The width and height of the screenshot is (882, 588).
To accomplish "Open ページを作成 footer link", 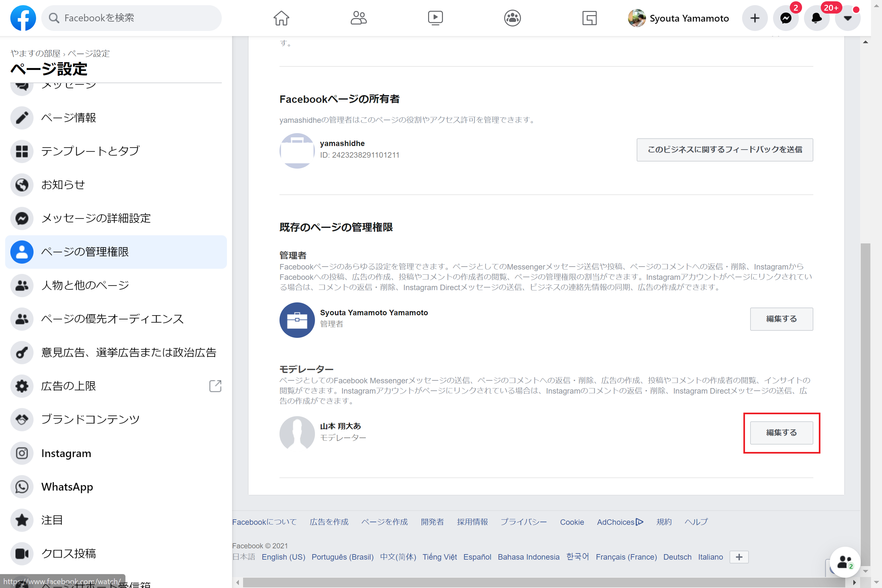I will pyautogui.click(x=384, y=522).
